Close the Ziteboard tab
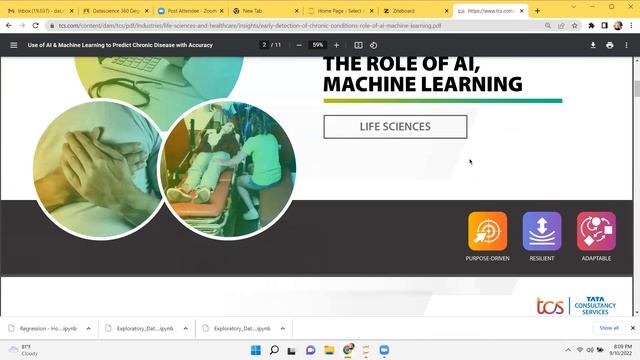The image size is (640, 360). pos(447,11)
